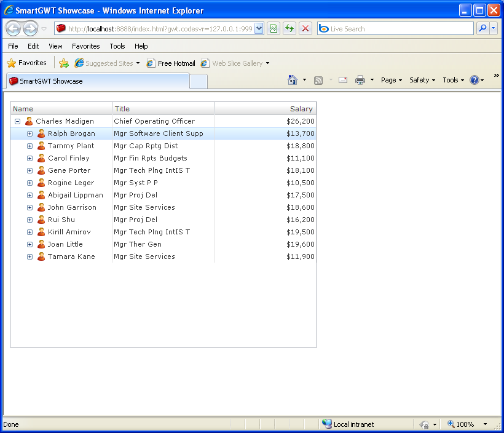Viewport: 504px width, 433px height.
Task: Click the person icon beside Charles Madigen
Action: 29,121
